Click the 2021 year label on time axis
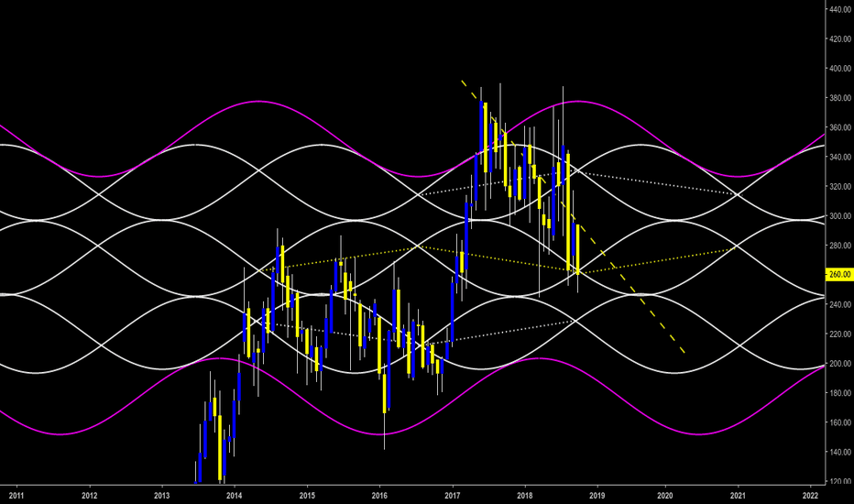Screen dimensions: 854x504 (738, 495)
